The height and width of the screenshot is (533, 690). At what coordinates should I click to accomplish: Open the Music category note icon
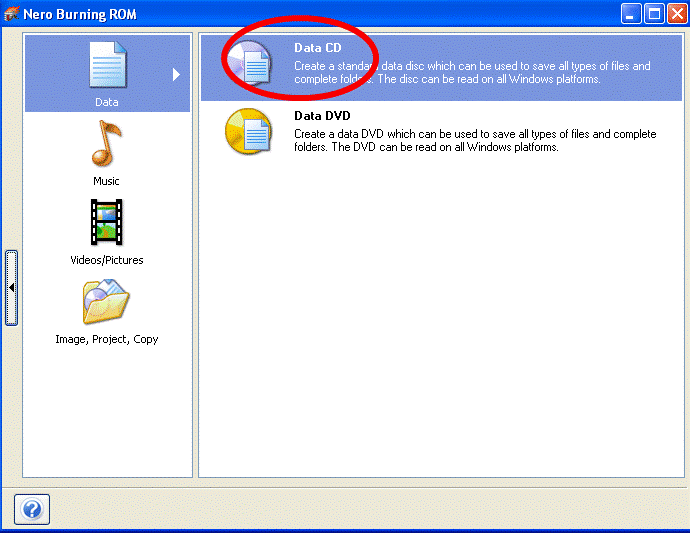106,143
